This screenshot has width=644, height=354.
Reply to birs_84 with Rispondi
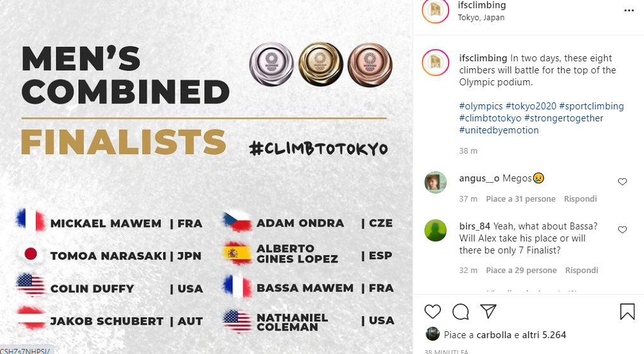[x=581, y=271]
